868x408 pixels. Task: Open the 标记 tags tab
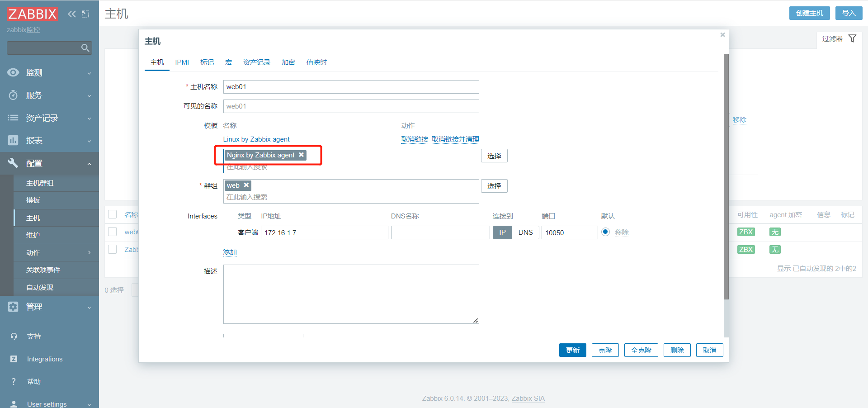point(207,62)
